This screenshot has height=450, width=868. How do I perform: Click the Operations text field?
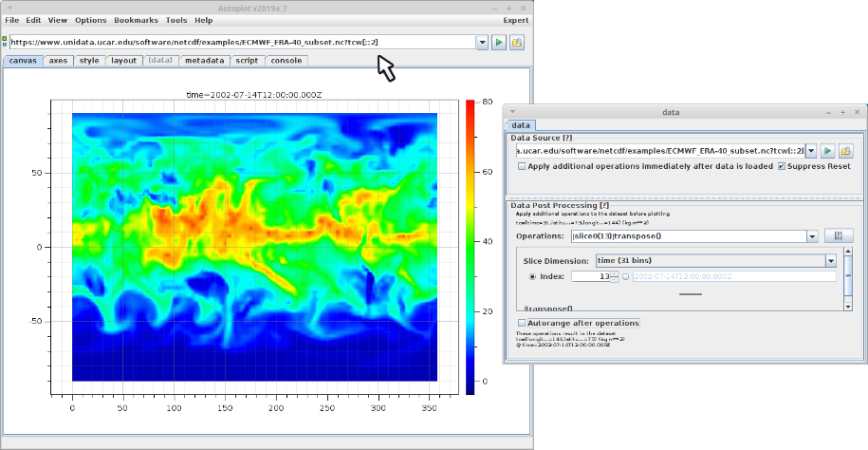(x=689, y=236)
